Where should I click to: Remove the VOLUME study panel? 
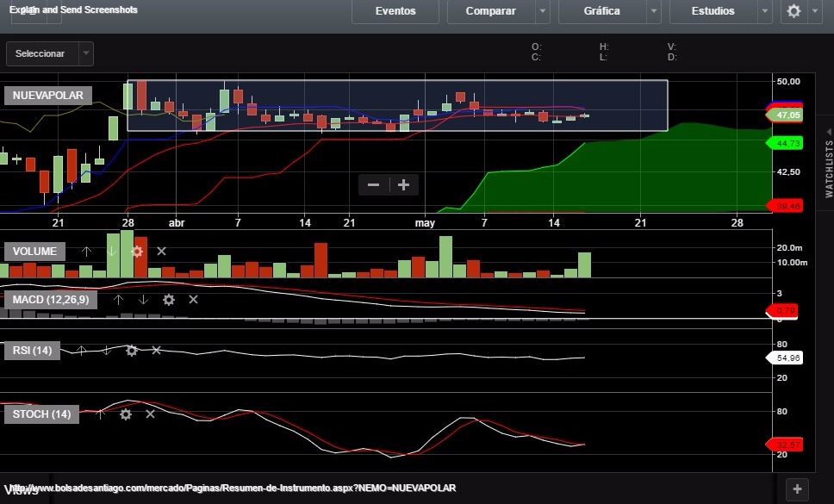[161, 252]
